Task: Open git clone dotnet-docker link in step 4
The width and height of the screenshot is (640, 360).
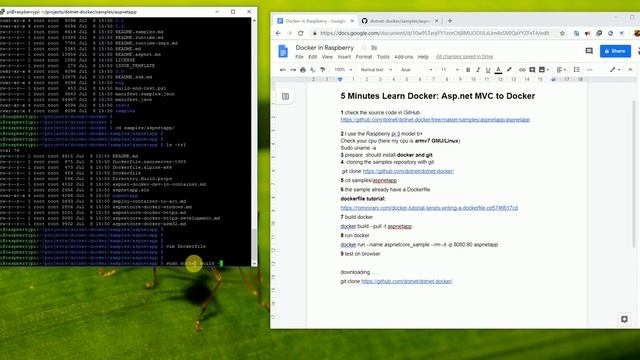Action: click(x=408, y=171)
